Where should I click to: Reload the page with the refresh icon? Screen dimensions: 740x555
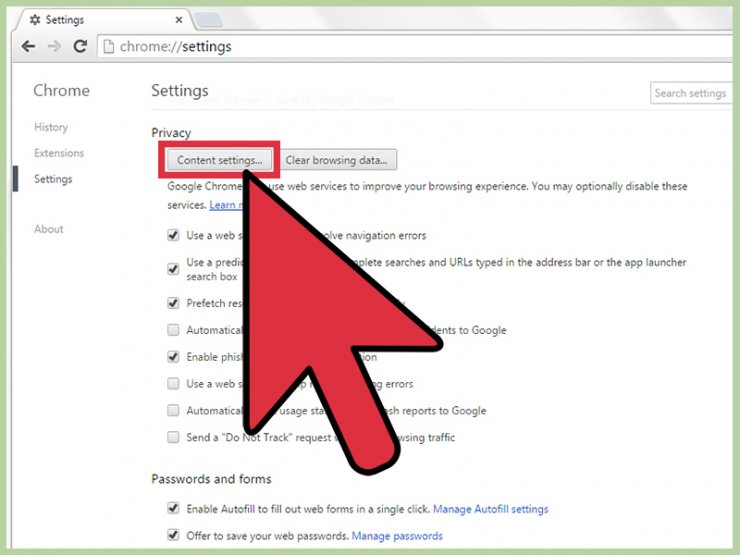pyautogui.click(x=80, y=46)
